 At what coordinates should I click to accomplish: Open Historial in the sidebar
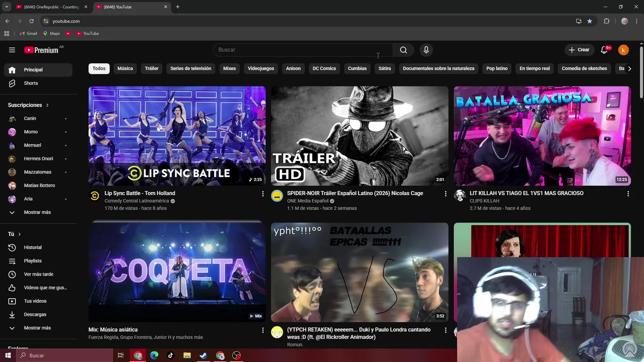(x=38, y=247)
